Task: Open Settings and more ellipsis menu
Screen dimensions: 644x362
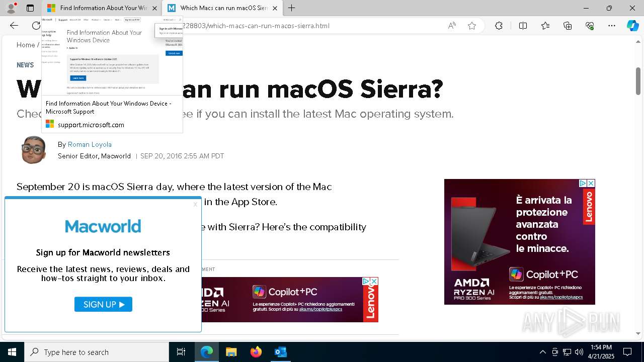Action: pos(612,26)
